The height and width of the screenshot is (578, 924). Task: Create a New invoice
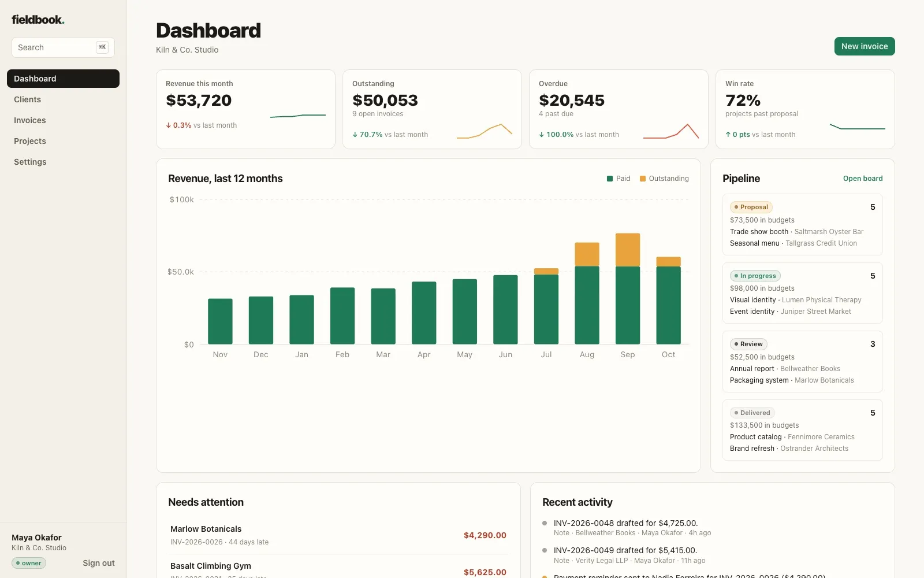[x=865, y=46]
